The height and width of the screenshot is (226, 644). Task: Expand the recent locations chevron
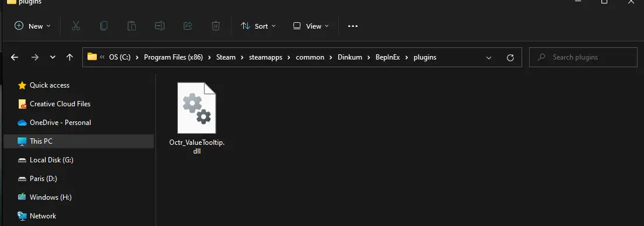52,58
